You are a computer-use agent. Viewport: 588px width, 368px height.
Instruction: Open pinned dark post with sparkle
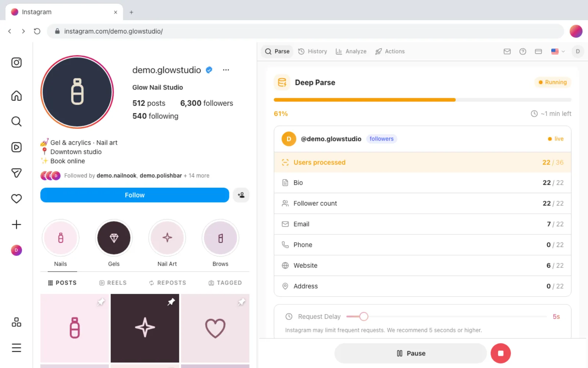pyautogui.click(x=145, y=328)
